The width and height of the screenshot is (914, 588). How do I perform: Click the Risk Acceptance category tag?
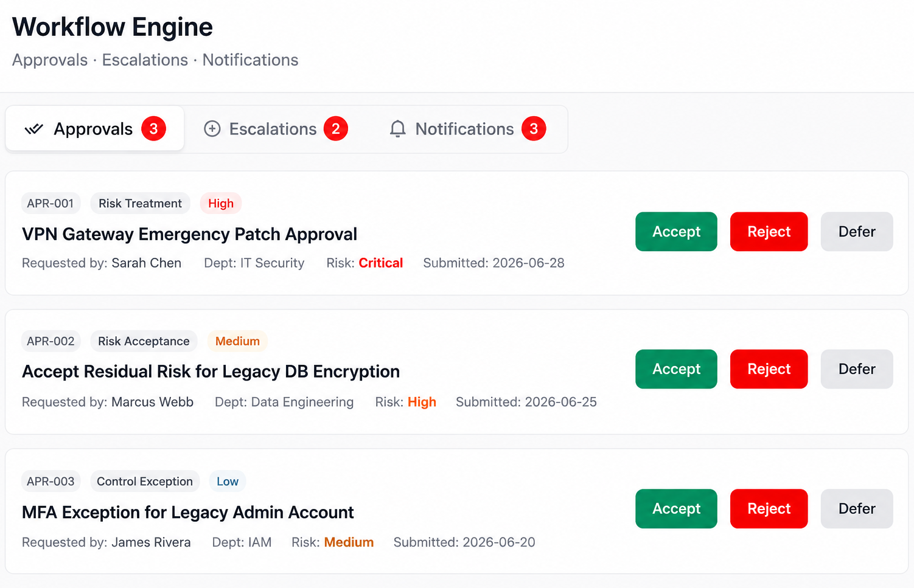(x=144, y=341)
